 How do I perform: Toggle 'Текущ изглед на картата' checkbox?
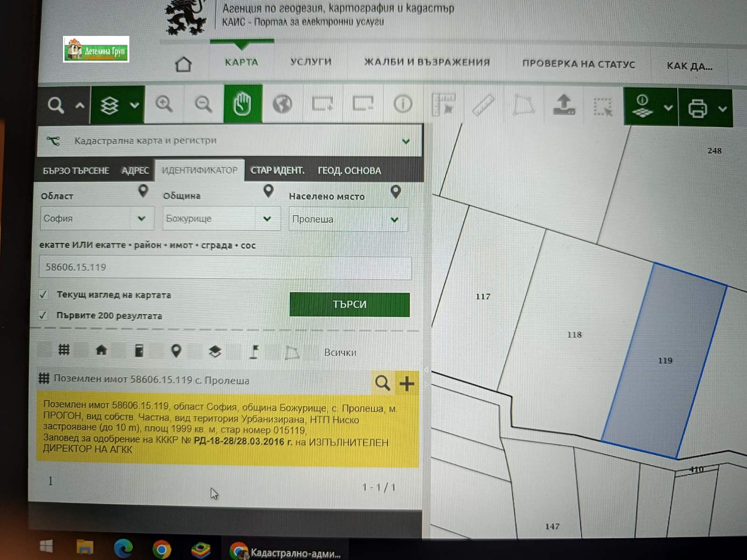pos(43,294)
